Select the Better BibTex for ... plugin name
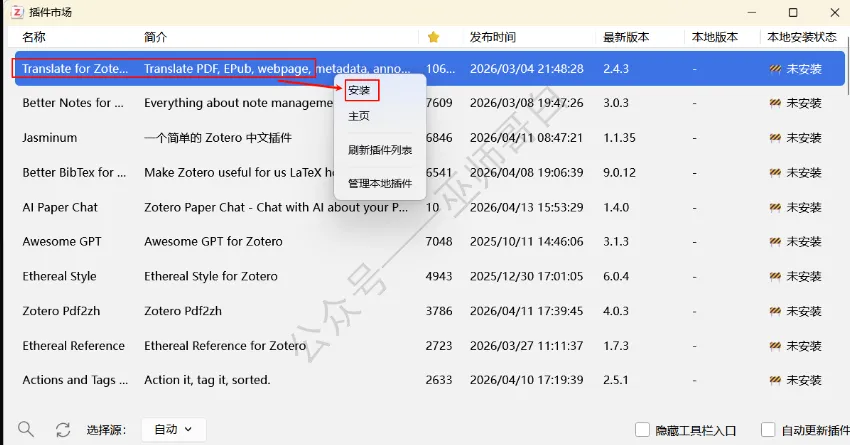Image resolution: width=850 pixels, height=445 pixels. [74, 172]
